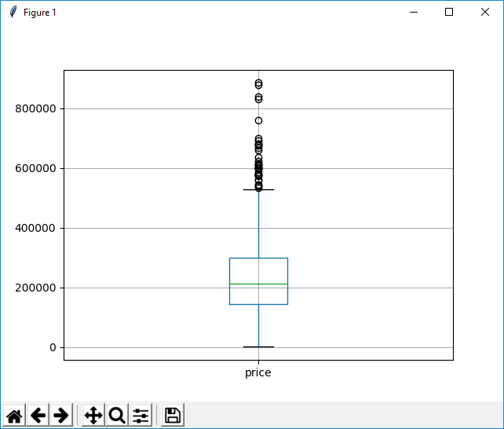The width and height of the screenshot is (504, 429).
Task: Activate the Zoom magnifier tool
Action: (x=117, y=416)
